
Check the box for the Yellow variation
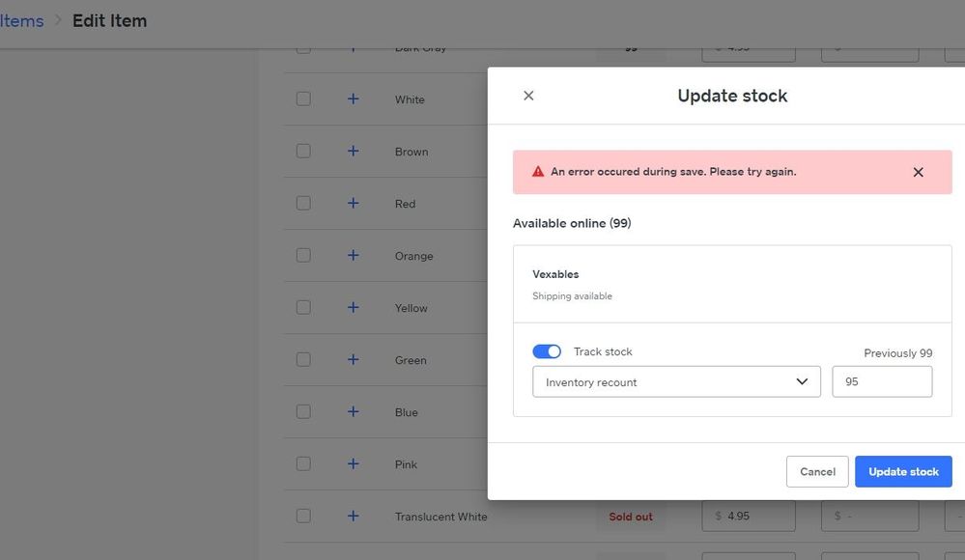(x=303, y=308)
